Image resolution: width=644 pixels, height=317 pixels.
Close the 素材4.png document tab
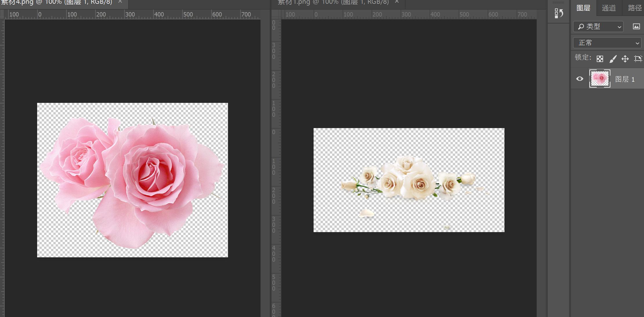[120, 2]
